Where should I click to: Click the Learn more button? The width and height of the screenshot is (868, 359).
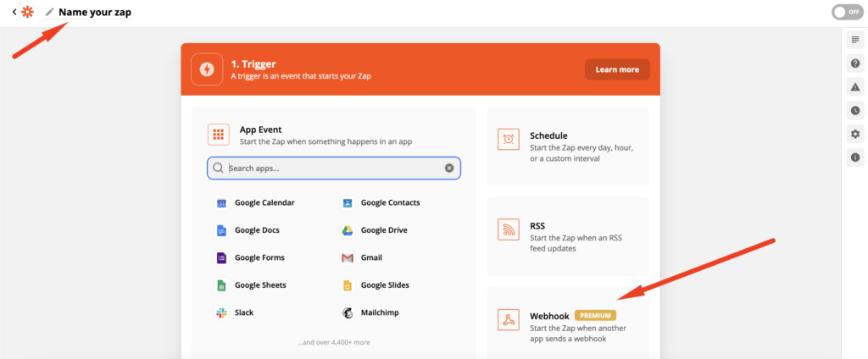pyautogui.click(x=617, y=69)
